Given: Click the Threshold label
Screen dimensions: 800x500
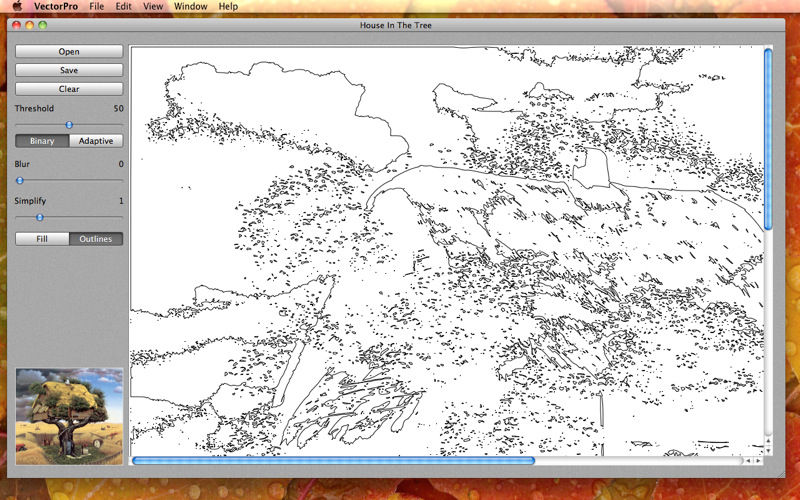Looking at the screenshot, I should [34, 108].
